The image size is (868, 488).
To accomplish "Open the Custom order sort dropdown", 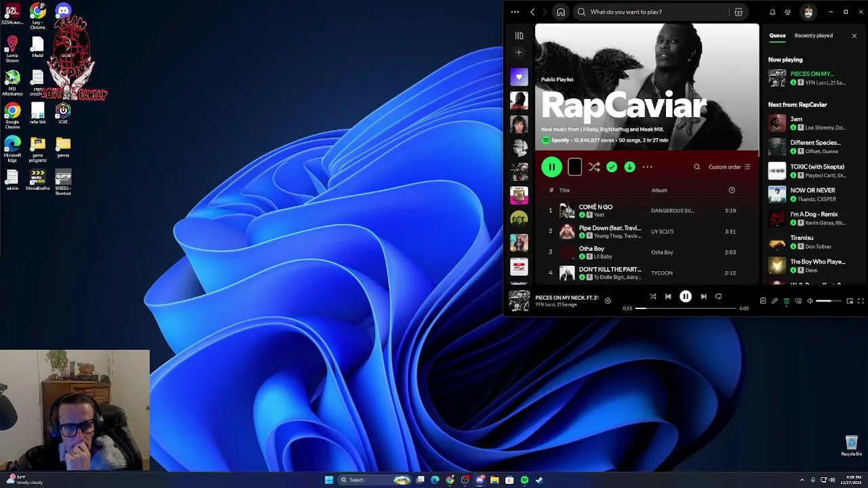I will pyautogui.click(x=729, y=167).
